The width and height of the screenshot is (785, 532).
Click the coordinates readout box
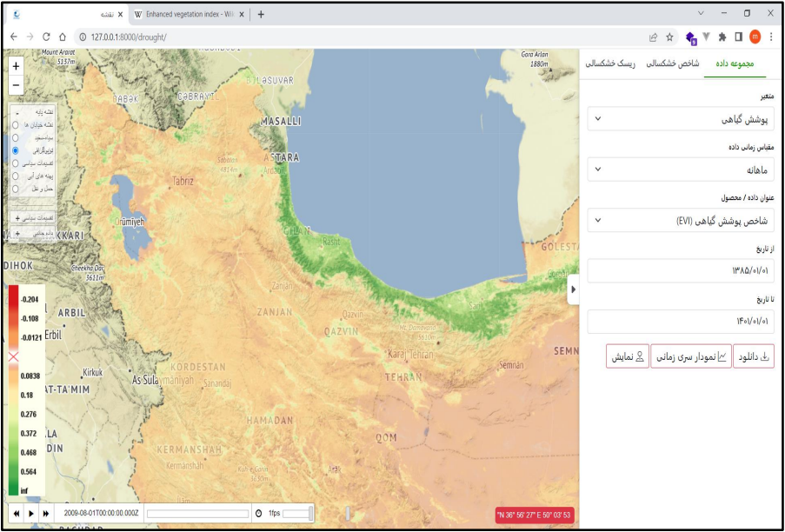coord(535,515)
